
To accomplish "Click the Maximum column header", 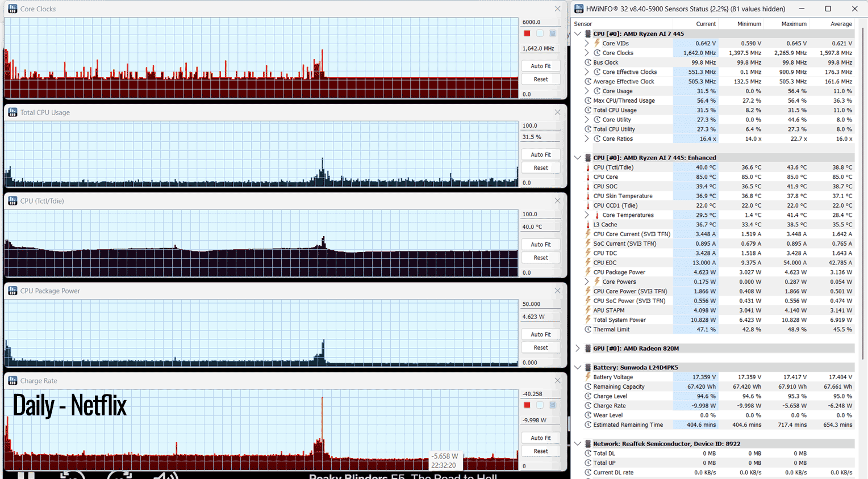I will click(794, 24).
